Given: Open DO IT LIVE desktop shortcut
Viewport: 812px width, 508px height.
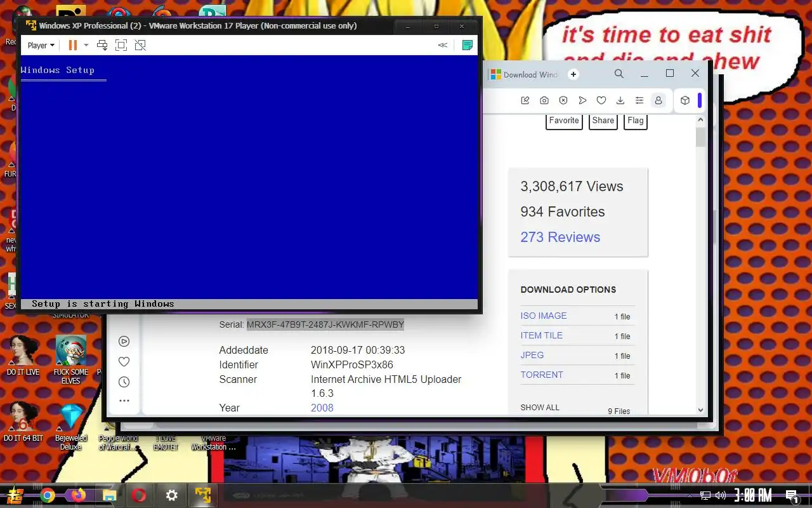Looking at the screenshot, I should click(23, 356).
